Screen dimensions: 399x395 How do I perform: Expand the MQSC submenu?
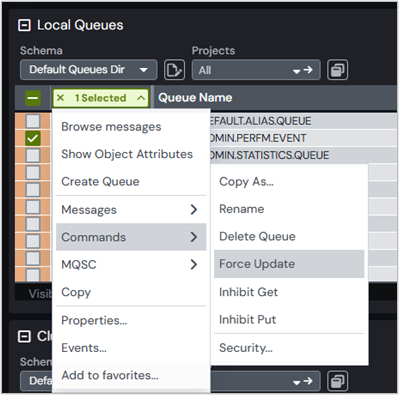click(x=131, y=264)
